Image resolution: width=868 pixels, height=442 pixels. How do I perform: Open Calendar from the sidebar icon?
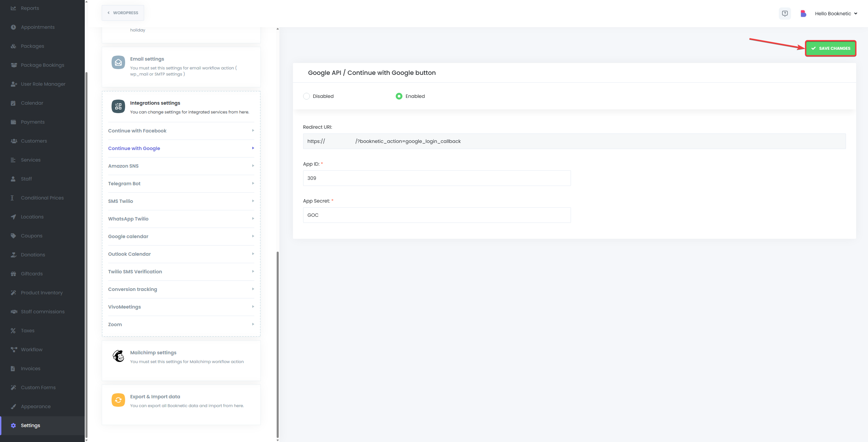pos(13,103)
